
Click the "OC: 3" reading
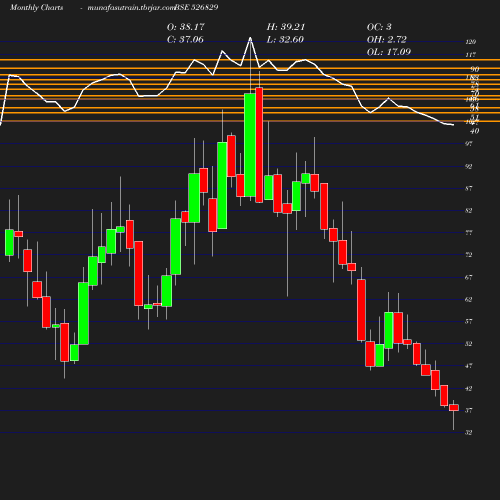(379, 27)
